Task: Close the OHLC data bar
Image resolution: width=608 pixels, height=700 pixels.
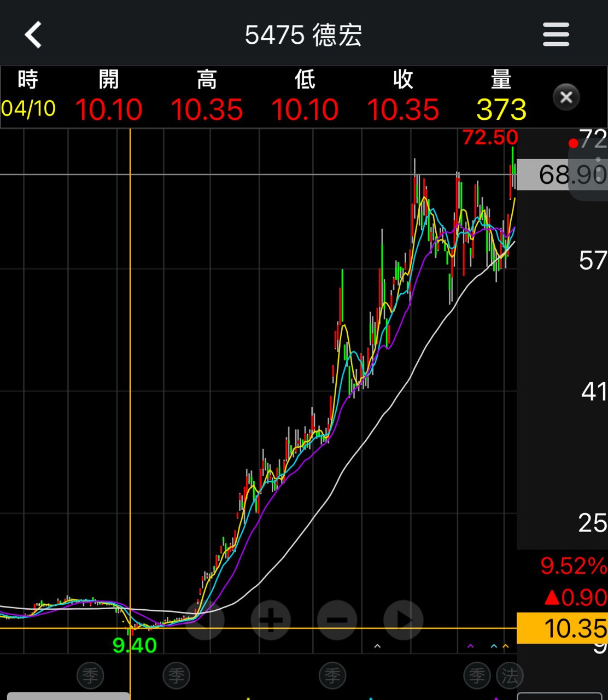Action: (566, 98)
